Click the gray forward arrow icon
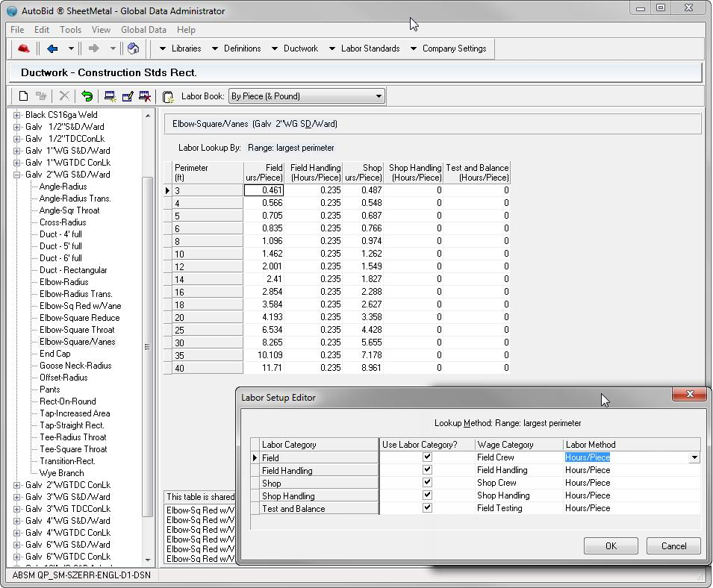 coord(93,49)
